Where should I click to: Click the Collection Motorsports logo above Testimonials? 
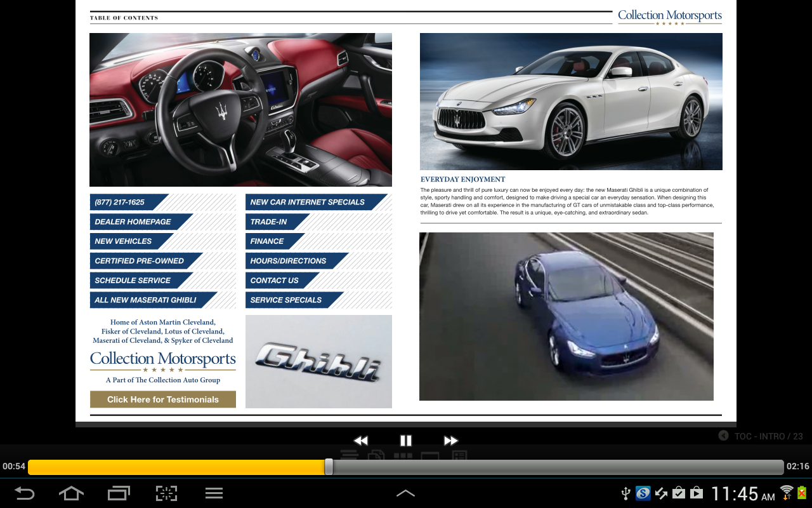click(x=163, y=361)
